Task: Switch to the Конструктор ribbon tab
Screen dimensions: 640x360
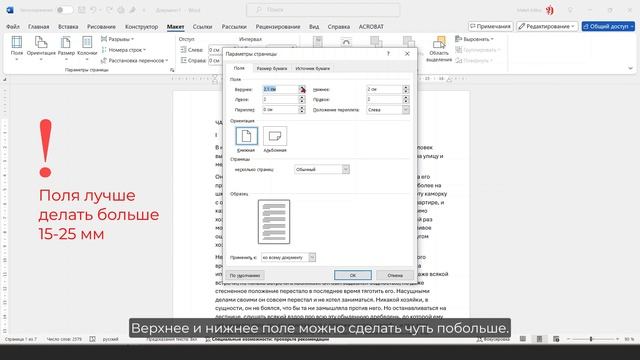Action: 141,27
